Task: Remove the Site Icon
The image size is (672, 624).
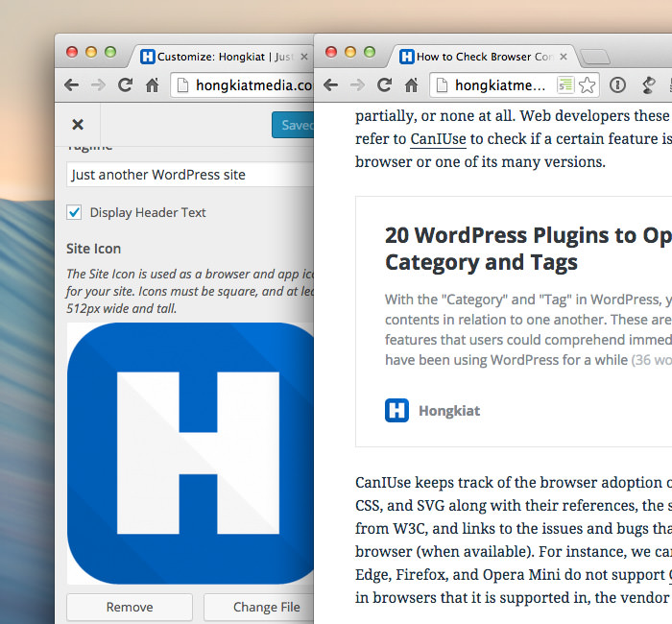Action: coord(130,607)
